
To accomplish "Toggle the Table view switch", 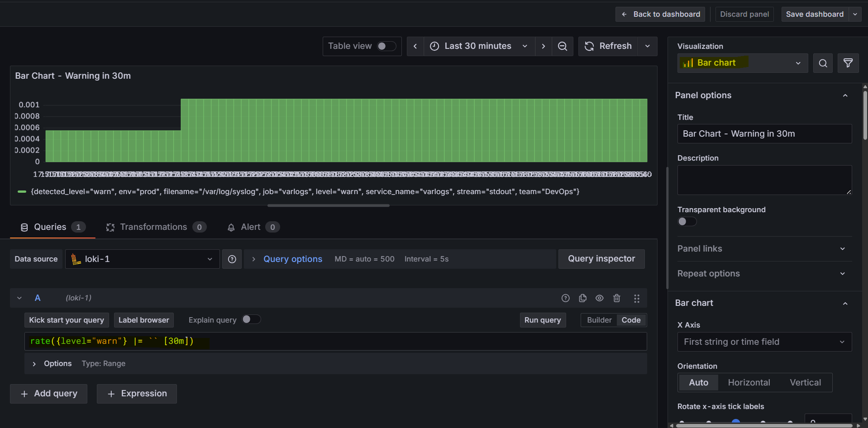I will (x=386, y=46).
